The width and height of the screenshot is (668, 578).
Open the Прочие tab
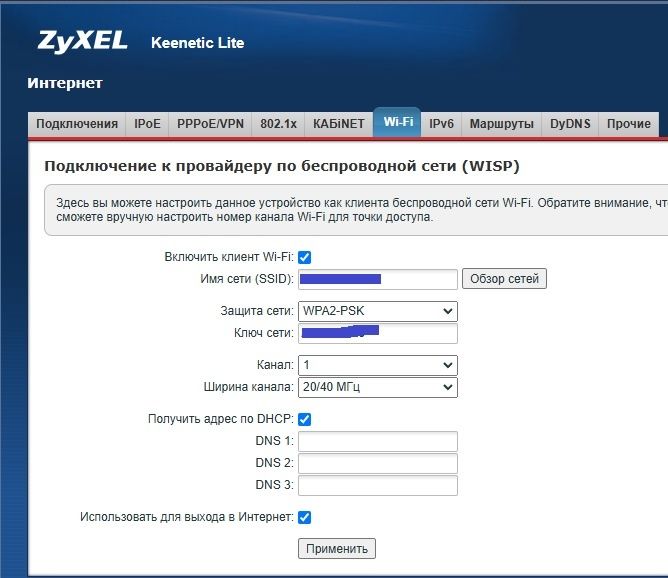tap(628, 124)
